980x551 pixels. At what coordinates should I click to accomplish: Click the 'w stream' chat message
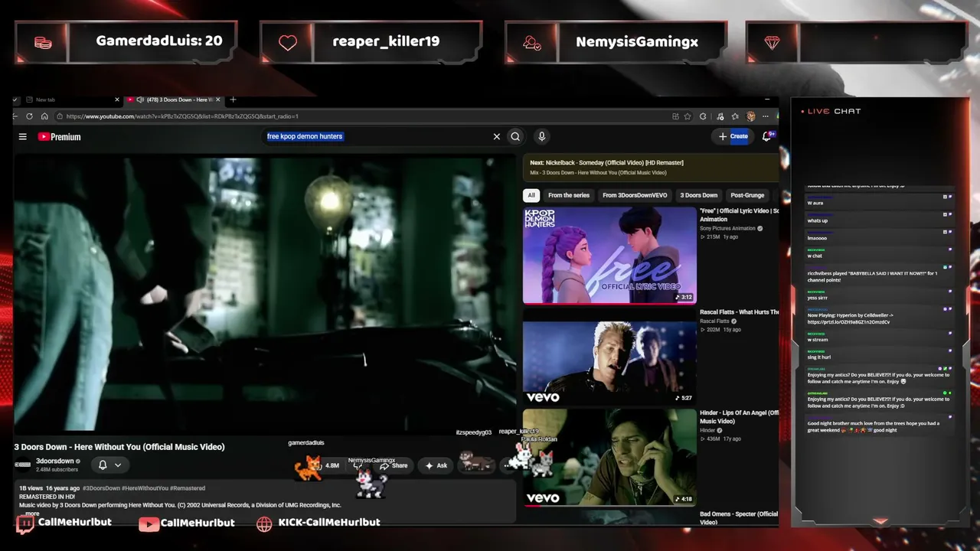tap(818, 340)
